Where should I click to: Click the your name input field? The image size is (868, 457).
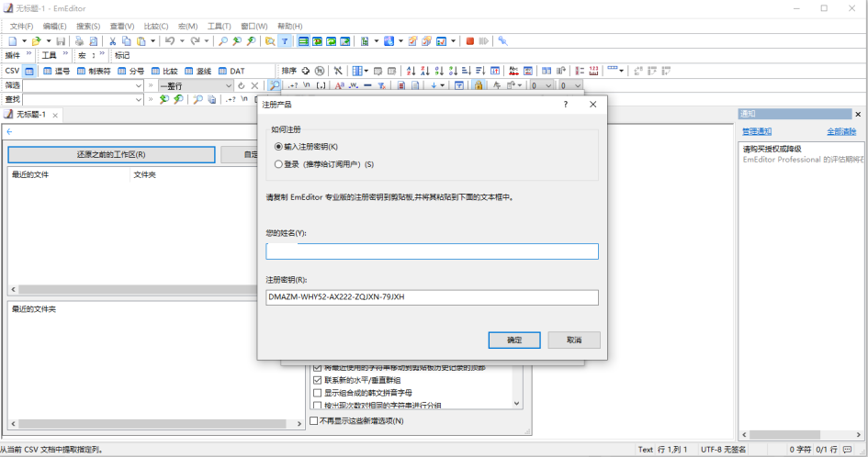432,251
